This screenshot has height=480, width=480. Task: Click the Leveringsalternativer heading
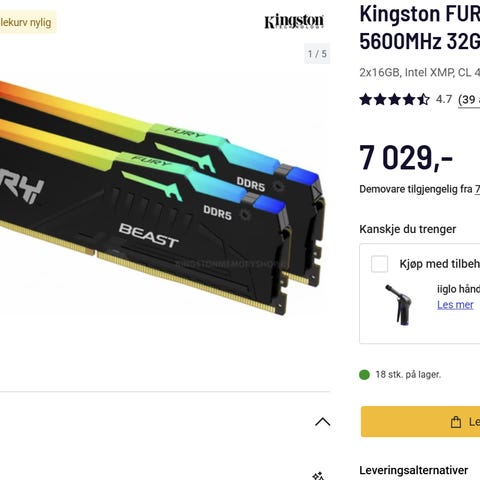414,470
